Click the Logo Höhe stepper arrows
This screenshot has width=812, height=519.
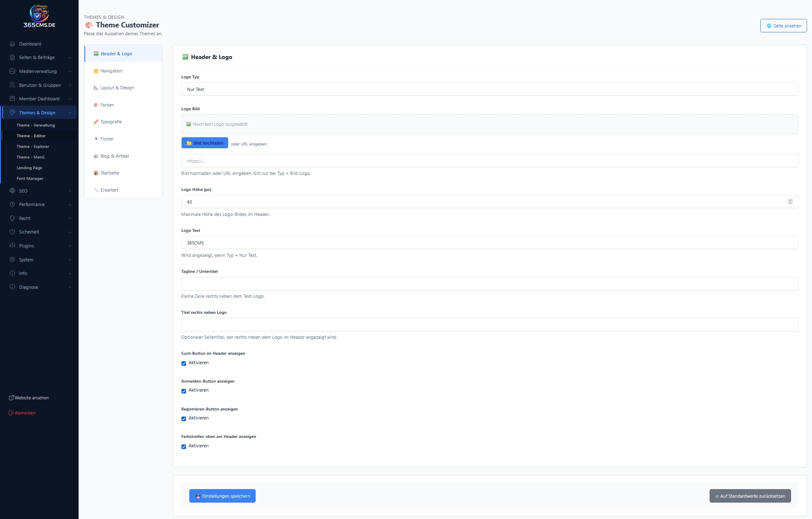[x=790, y=202]
